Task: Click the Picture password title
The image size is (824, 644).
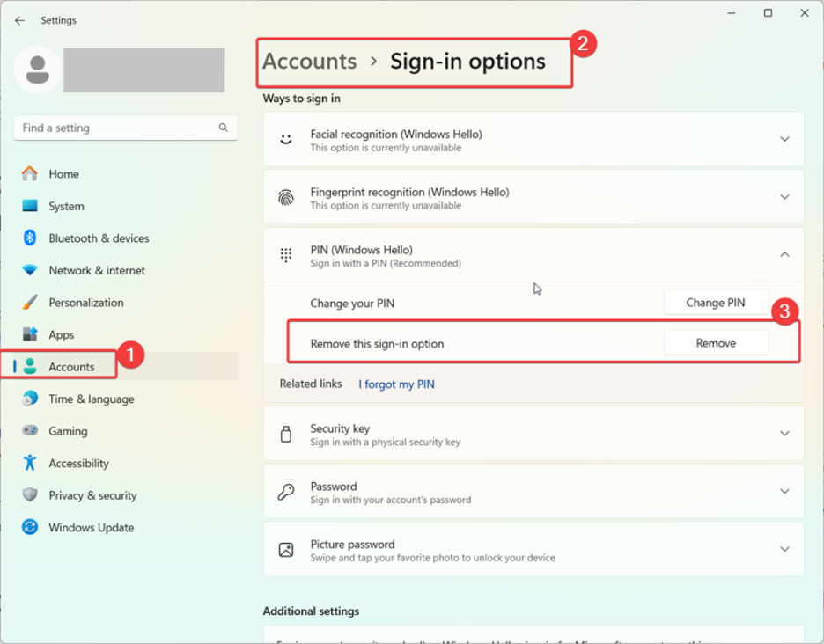Action: click(x=353, y=545)
